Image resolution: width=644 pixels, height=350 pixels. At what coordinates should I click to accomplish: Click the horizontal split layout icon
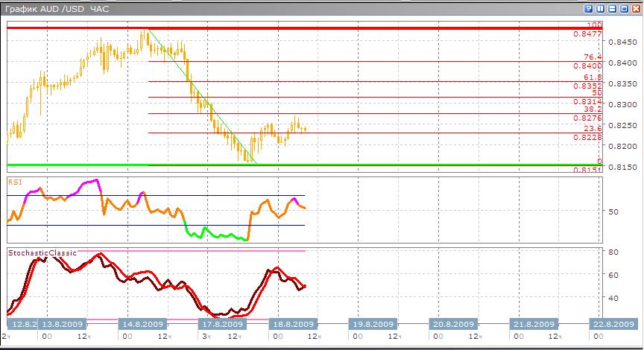point(612,9)
